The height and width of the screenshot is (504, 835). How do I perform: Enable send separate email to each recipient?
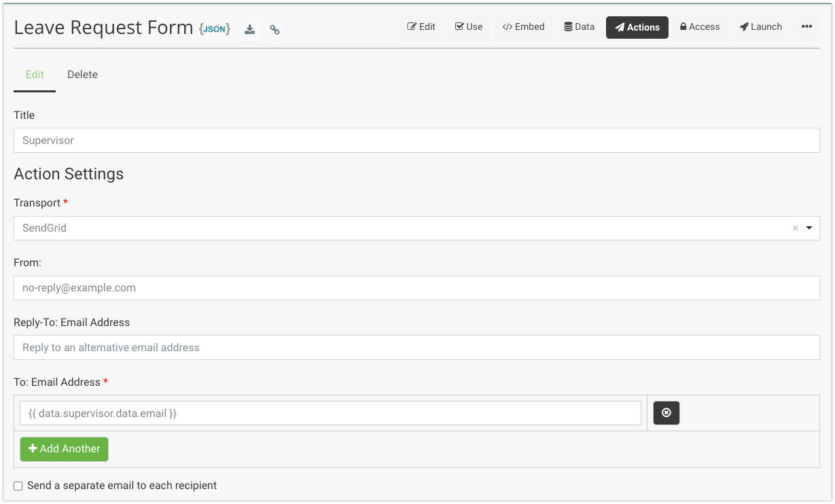pyautogui.click(x=18, y=486)
